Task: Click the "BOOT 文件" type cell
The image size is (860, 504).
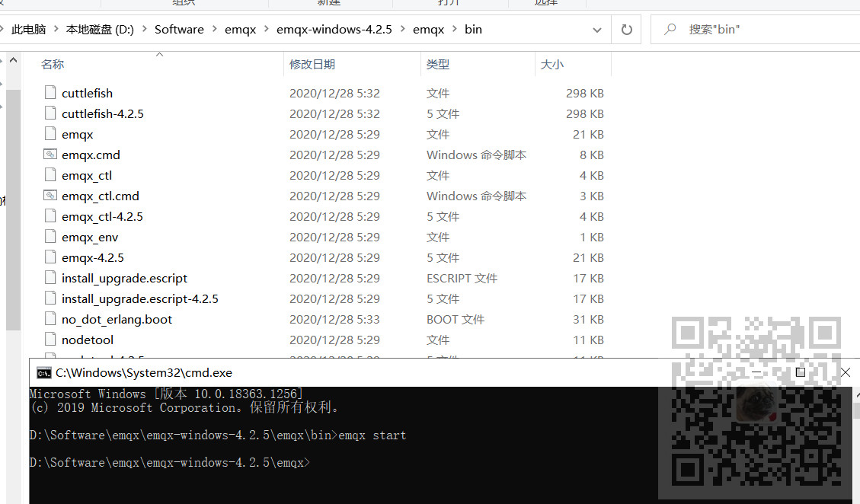Action: coord(456,319)
